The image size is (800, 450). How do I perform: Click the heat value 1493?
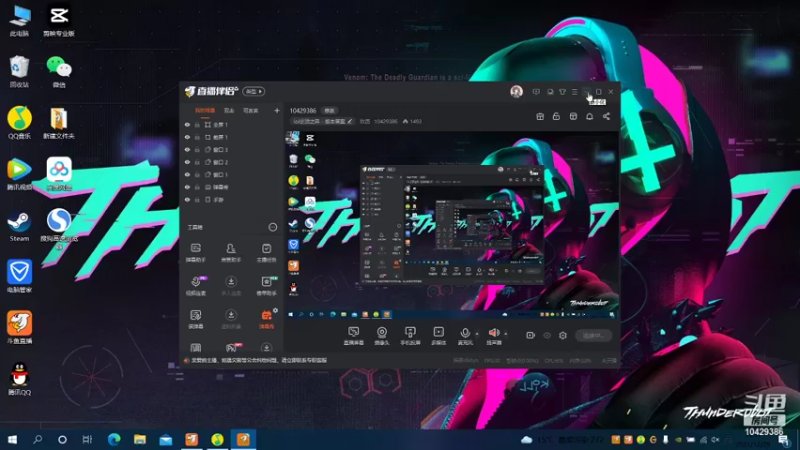pos(412,121)
